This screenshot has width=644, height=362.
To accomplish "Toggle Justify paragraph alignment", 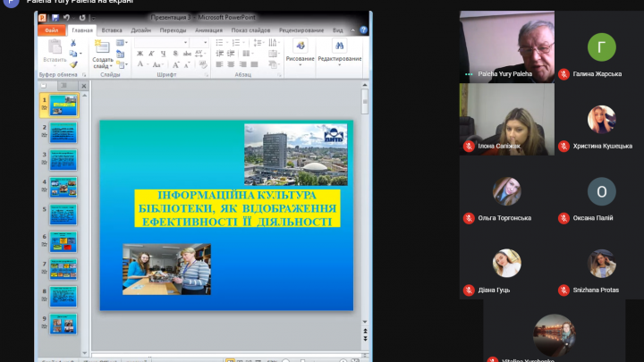I will (x=254, y=64).
